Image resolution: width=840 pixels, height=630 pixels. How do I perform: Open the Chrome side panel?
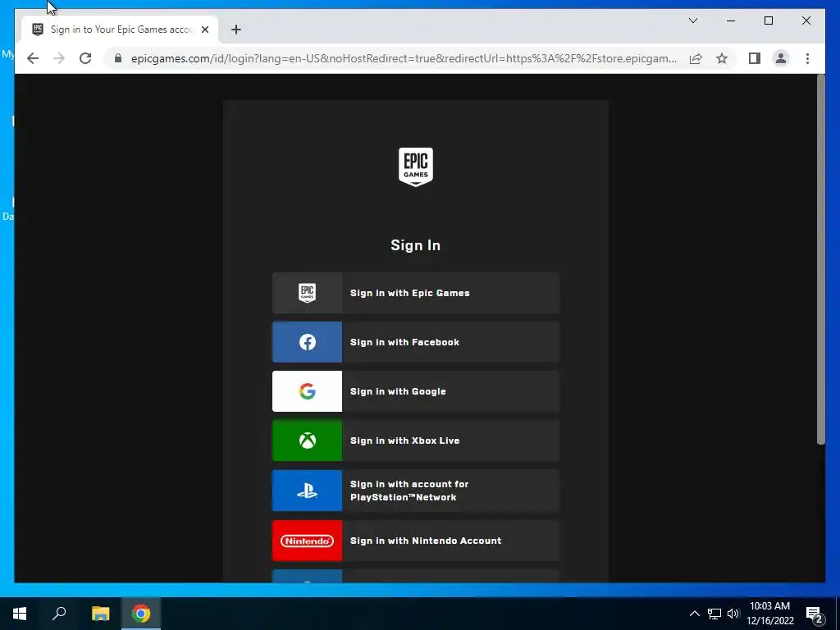point(755,58)
